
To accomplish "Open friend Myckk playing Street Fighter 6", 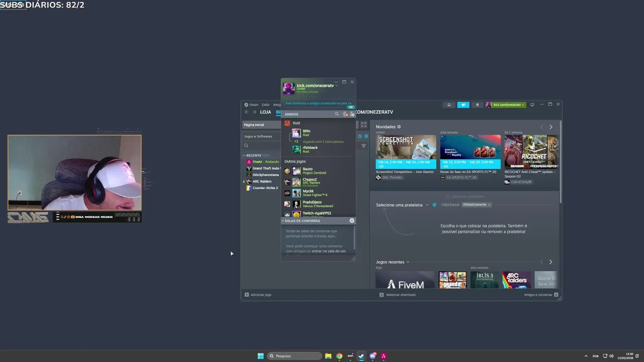I will 318,193.
